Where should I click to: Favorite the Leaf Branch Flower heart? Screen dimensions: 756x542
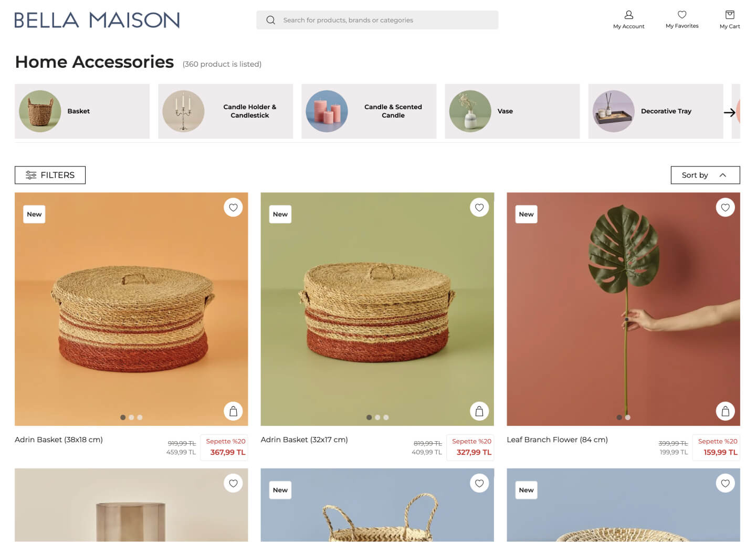(725, 207)
